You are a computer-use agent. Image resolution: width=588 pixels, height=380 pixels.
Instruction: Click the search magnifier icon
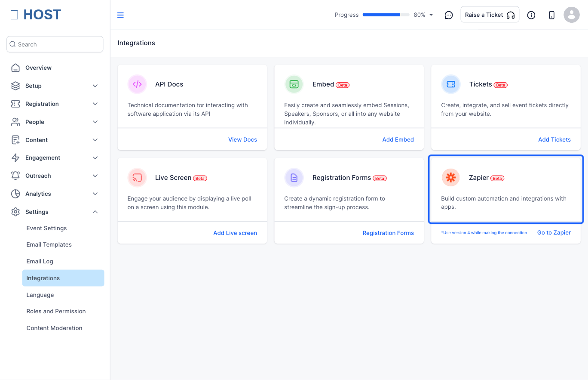(13, 44)
